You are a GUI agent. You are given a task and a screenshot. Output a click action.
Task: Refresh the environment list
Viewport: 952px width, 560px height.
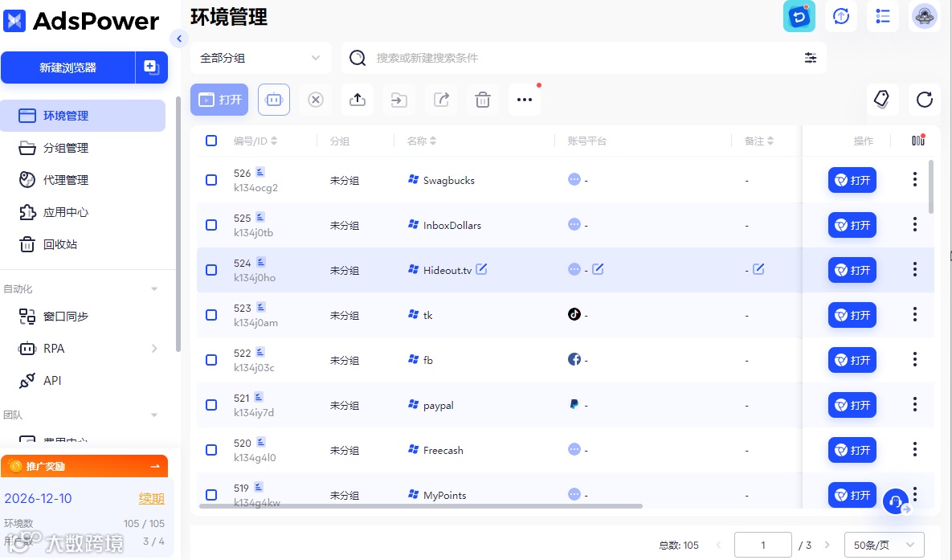pyautogui.click(x=924, y=99)
